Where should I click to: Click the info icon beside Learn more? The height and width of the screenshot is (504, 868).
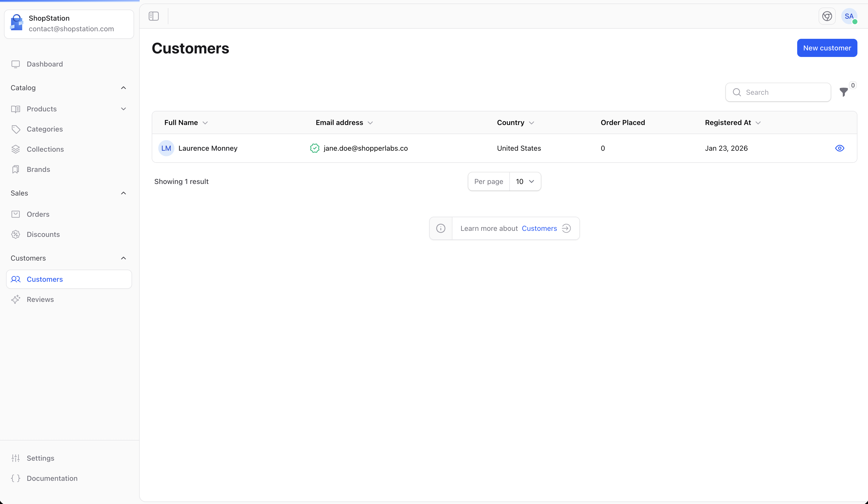tap(441, 228)
